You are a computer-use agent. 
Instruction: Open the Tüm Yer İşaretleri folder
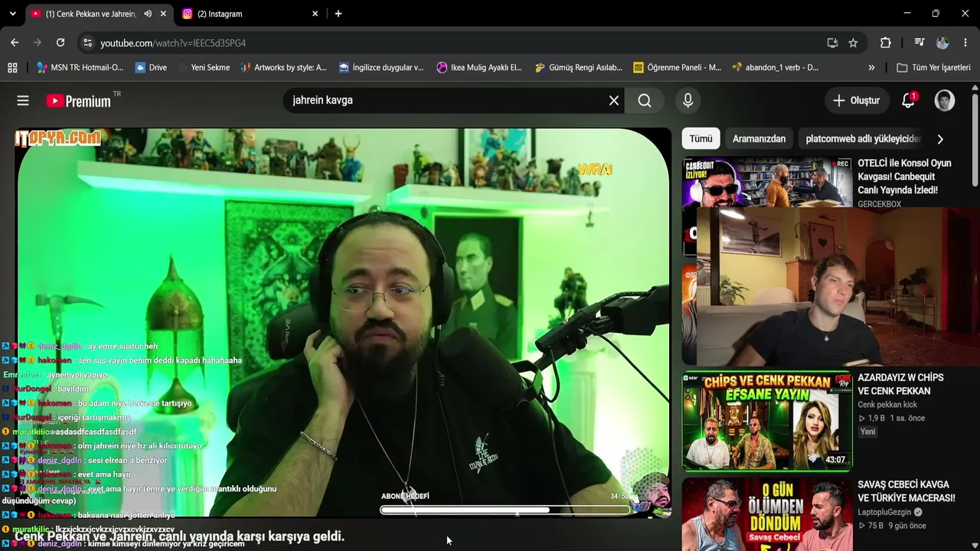pyautogui.click(x=933, y=67)
